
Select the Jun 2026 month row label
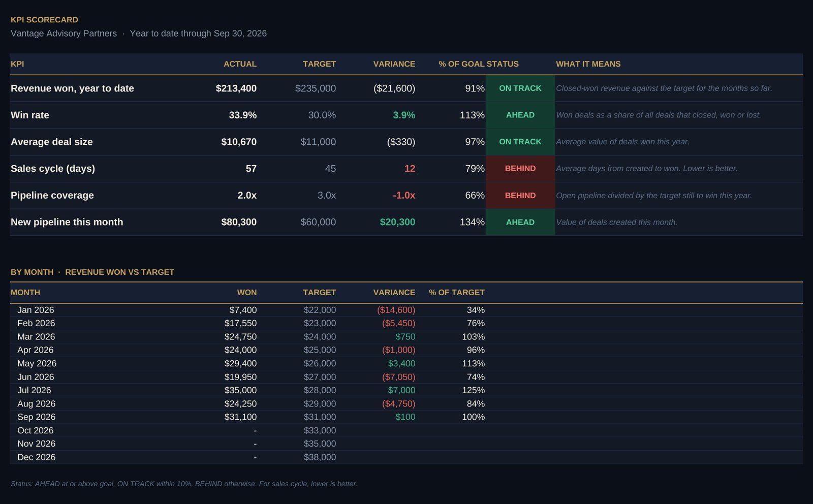click(x=36, y=377)
